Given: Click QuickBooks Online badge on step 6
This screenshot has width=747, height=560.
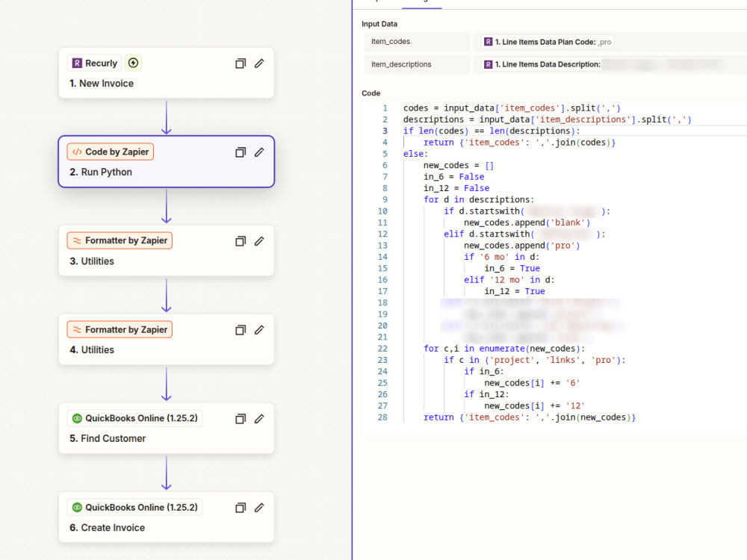Looking at the screenshot, I should pyautogui.click(x=134, y=507).
